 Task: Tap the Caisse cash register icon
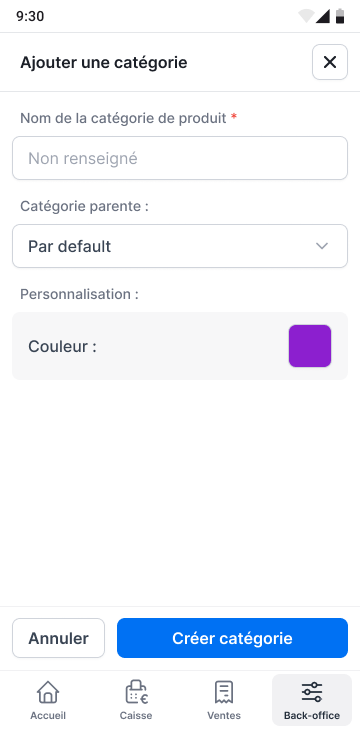[136, 692]
